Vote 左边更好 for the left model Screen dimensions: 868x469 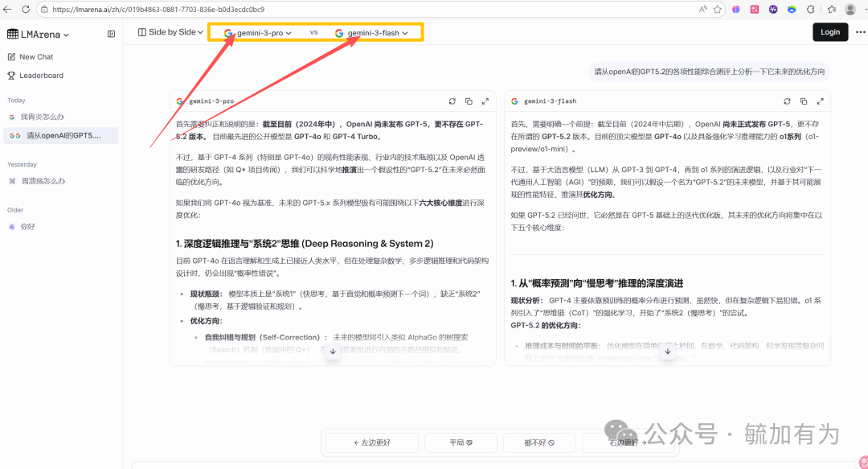pos(371,442)
